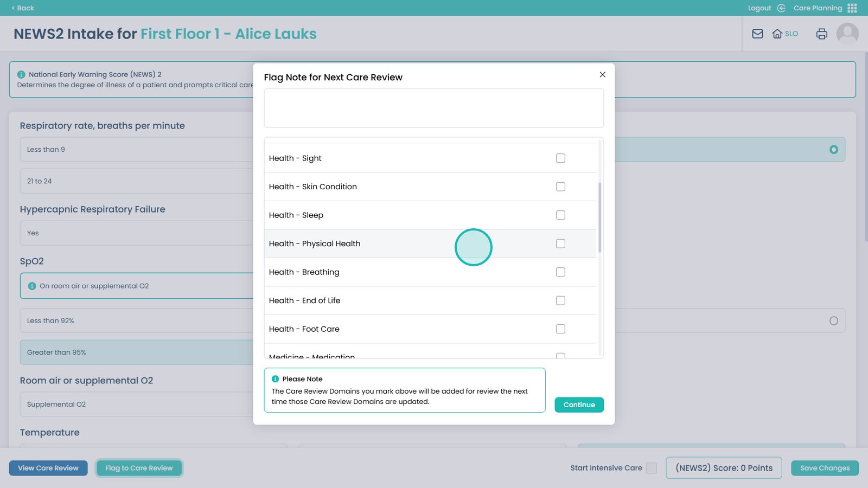Open the Care Planning grid icon

pos(852,8)
